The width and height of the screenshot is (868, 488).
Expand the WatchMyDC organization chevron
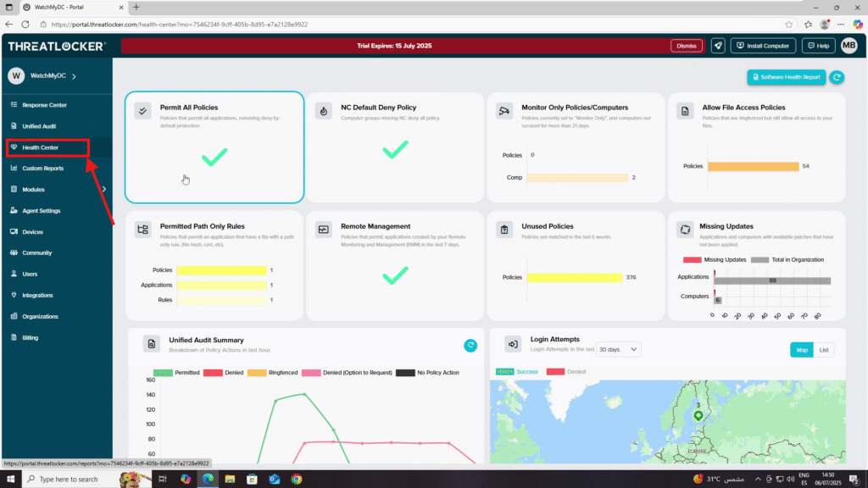click(x=75, y=76)
